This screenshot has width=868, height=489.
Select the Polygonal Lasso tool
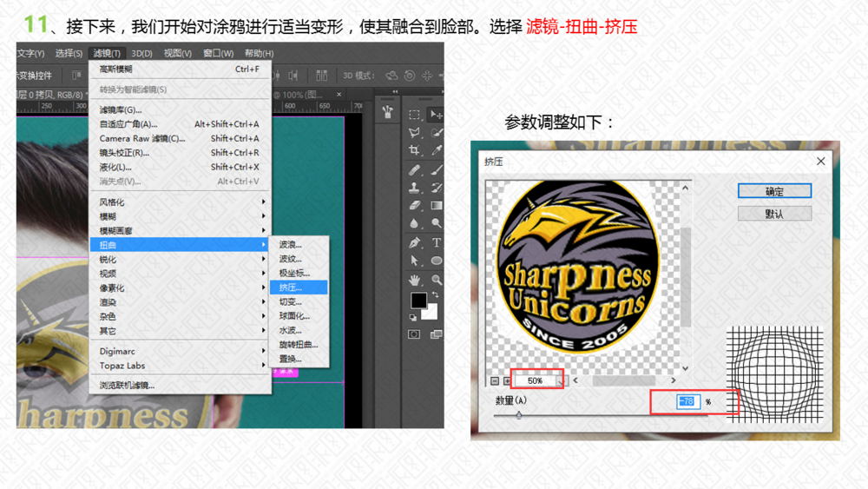tap(414, 132)
